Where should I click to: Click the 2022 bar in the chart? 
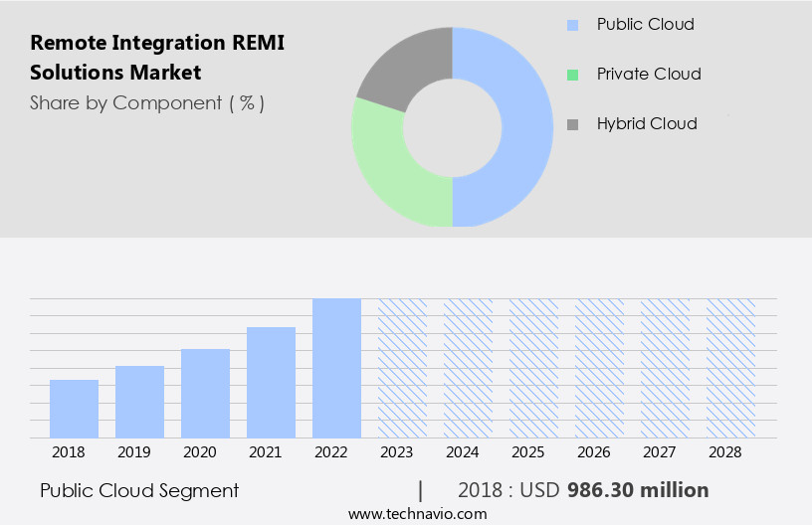[336, 368]
